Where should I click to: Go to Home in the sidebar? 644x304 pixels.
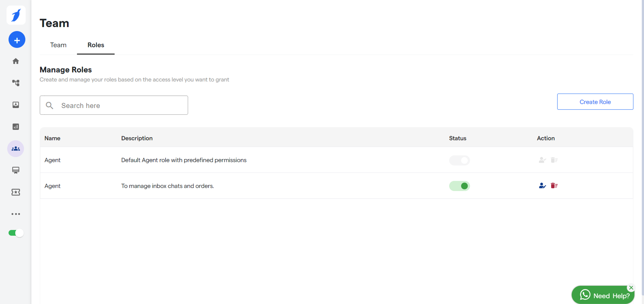pyautogui.click(x=16, y=61)
